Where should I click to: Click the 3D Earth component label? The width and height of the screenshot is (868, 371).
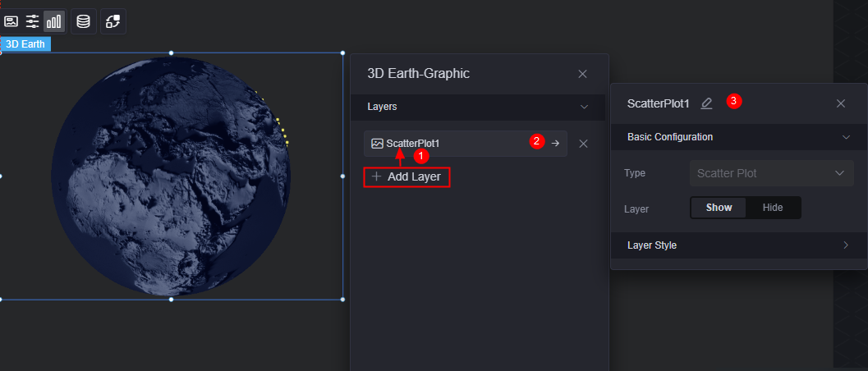tap(25, 44)
